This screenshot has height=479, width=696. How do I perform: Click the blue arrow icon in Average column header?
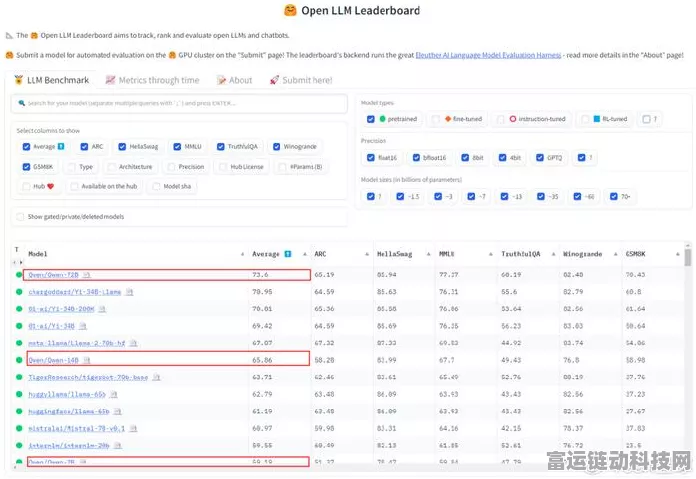click(288, 254)
